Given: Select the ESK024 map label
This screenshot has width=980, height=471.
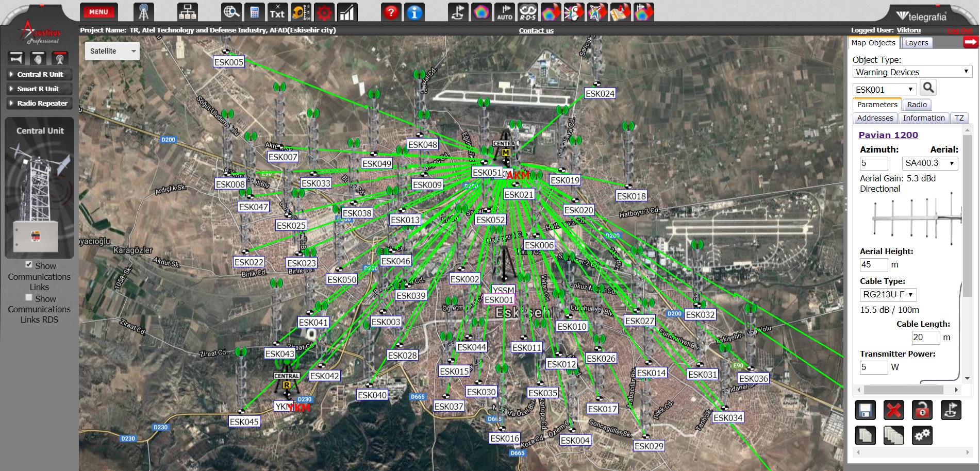Looking at the screenshot, I should (600, 94).
